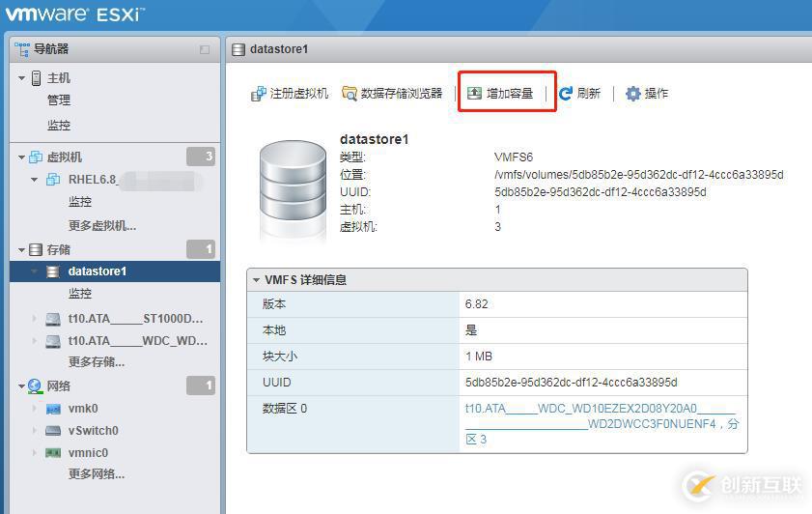Open 数据存储浏览器 datastore browser
Viewport: 812px width, 514px height.
click(x=402, y=94)
